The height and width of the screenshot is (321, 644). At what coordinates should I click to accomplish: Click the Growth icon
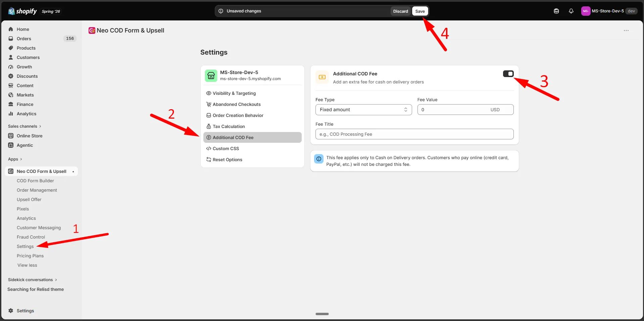click(x=11, y=67)
